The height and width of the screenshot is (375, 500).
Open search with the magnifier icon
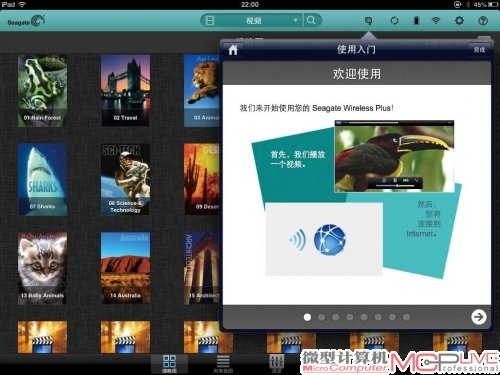pyautogui.click(x=311, y=21)
